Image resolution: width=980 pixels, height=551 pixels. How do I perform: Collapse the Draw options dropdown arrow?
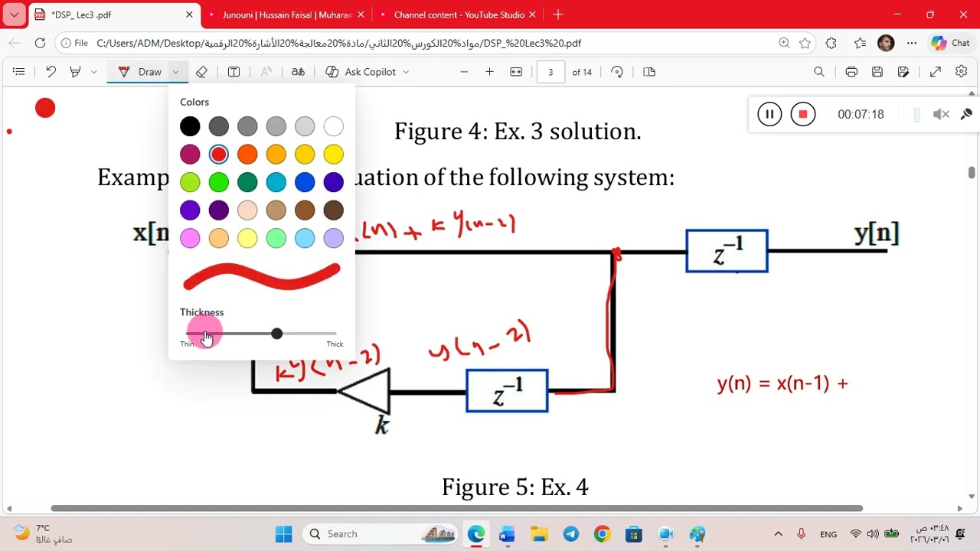pos(175,72)
